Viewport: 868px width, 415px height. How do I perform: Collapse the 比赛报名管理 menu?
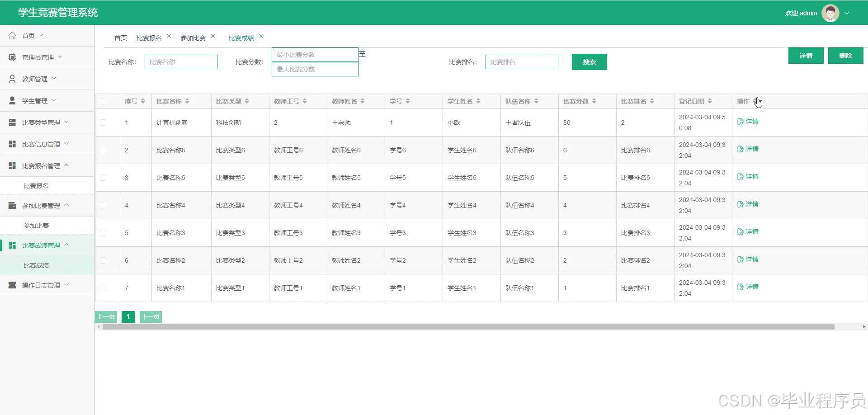click(66, 165)
